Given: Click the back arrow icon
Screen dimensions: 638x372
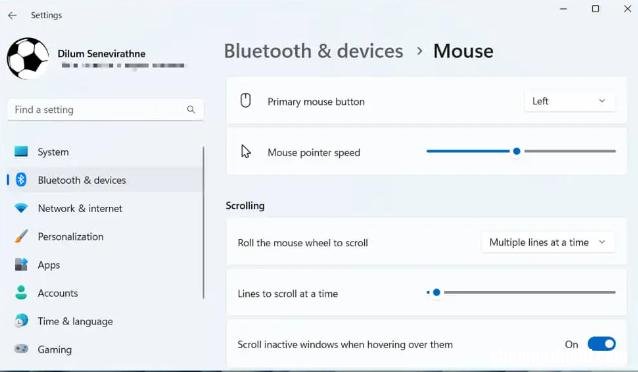Looking at the screenshot, I should point(12,15).
